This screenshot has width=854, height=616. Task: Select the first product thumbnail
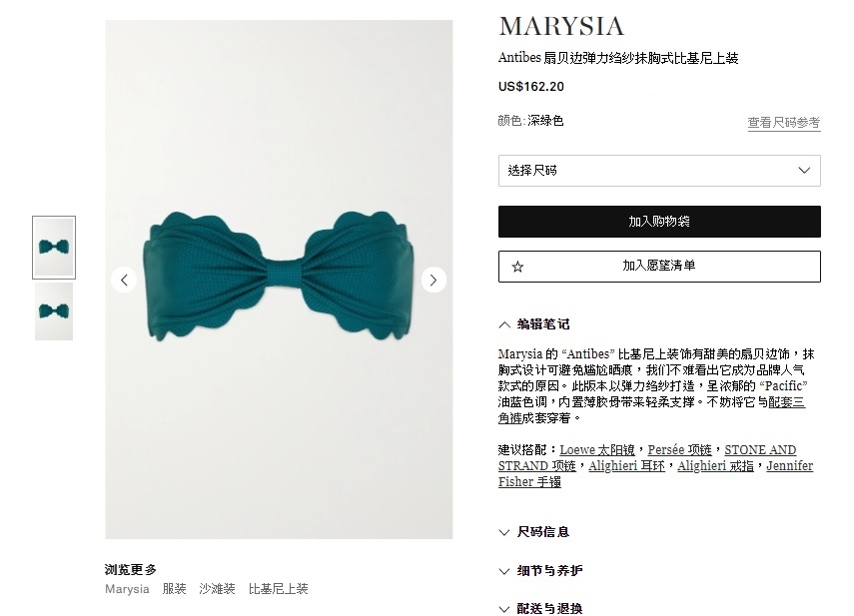coord(54,248)
